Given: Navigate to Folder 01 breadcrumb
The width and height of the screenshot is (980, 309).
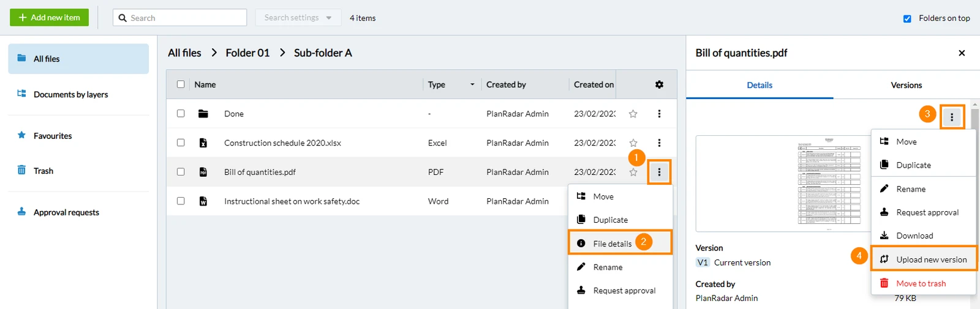Looking at the screenshot, I should [x=247, y=53].
